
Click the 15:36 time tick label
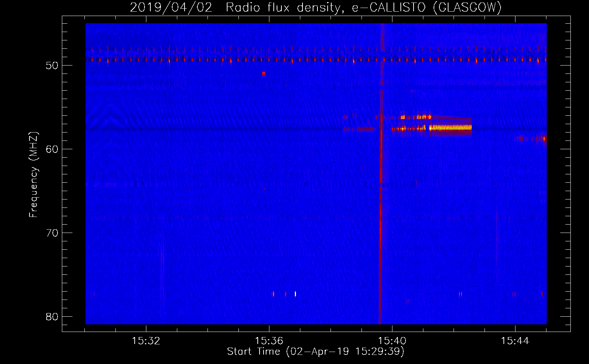coord(269,341)
